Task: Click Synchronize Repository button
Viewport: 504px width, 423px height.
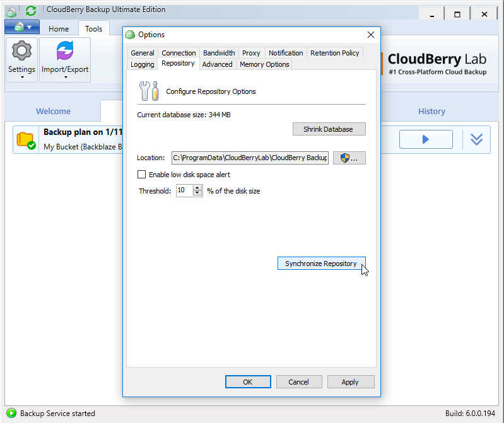Action: pyautogui.click(x=321, y=264)
